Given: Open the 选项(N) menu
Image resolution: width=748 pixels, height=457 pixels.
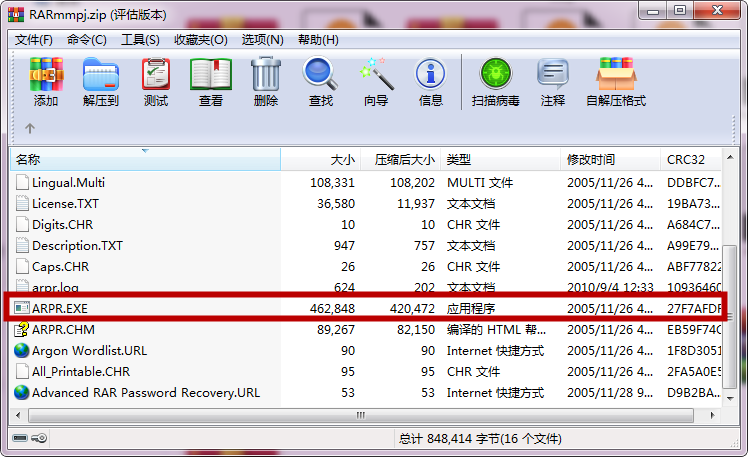Looking at the screenshot, I should click(x=262, y=40).
